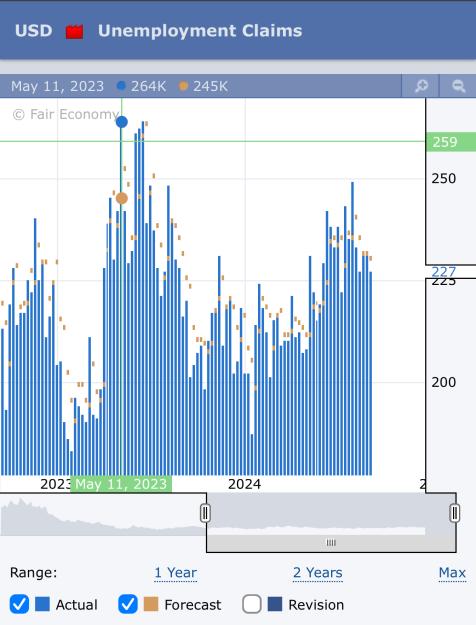Click the 227 latest value label
Image resolution: width=476 pixels, height=625 pixels.
[443, 272]
